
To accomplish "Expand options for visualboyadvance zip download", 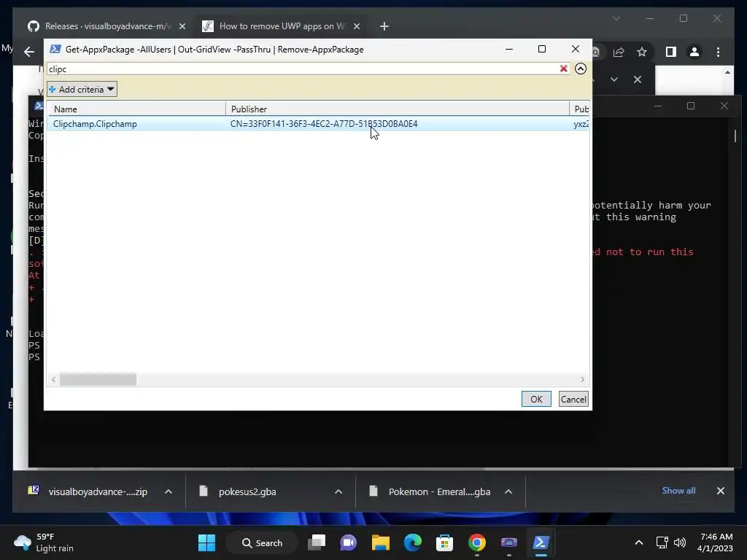I will click(169, 491).
